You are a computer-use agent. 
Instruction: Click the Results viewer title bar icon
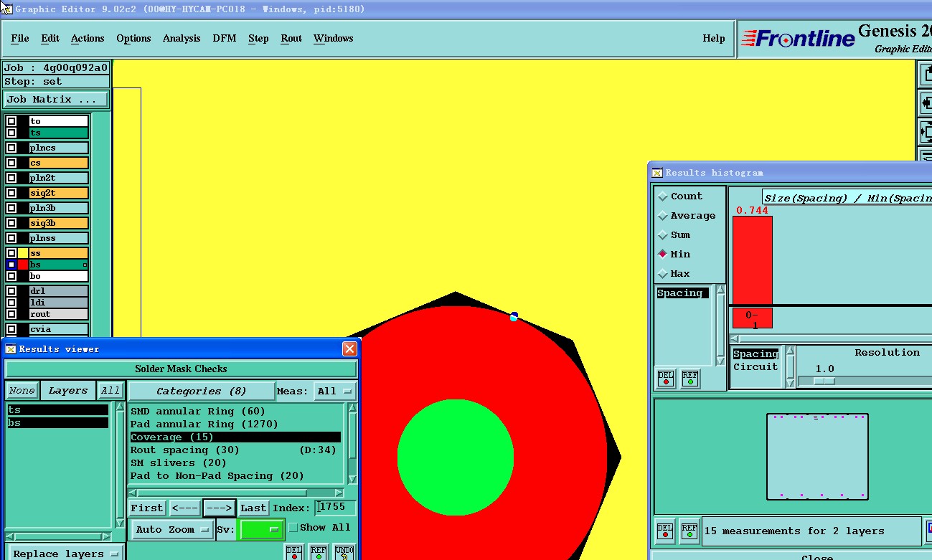click(11, 349)
